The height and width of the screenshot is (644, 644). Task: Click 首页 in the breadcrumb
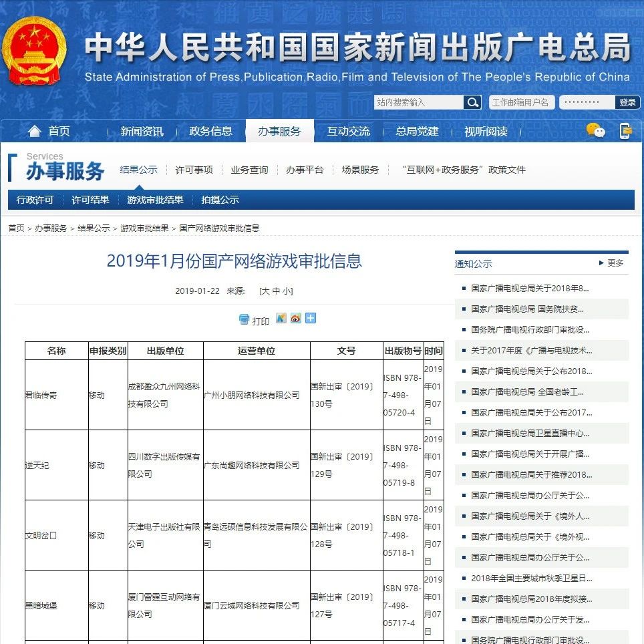pyautogui.click(x=17, y=228)
